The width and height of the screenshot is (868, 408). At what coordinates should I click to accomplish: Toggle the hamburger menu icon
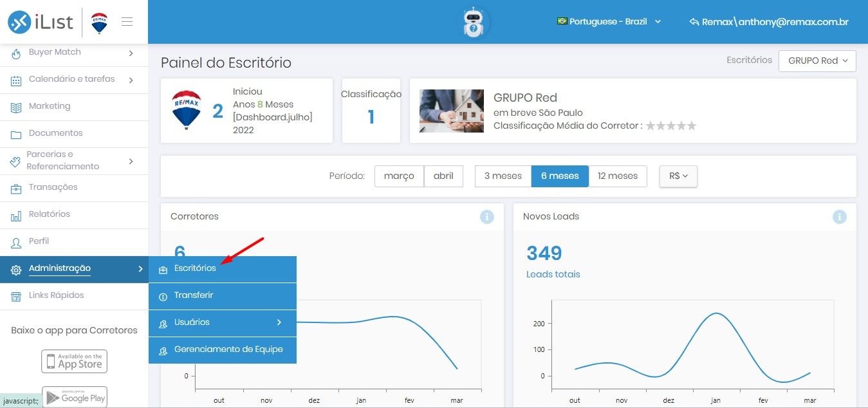[x=127, y=22]
